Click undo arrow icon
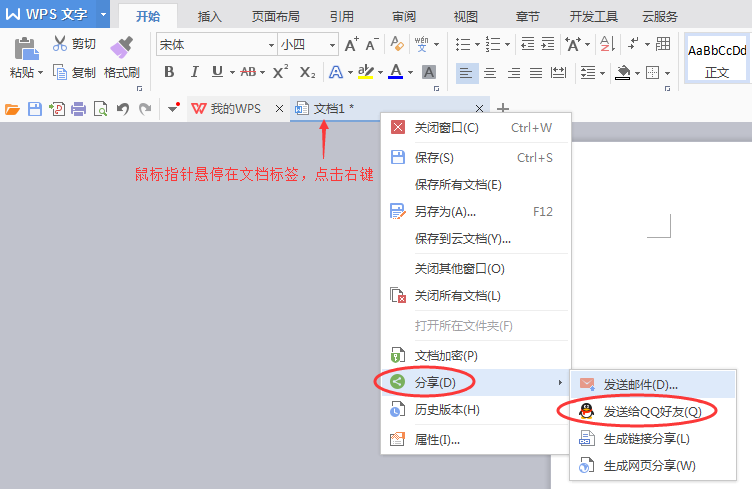The height and width of the screenshot is (489, 752). (123, 109)
